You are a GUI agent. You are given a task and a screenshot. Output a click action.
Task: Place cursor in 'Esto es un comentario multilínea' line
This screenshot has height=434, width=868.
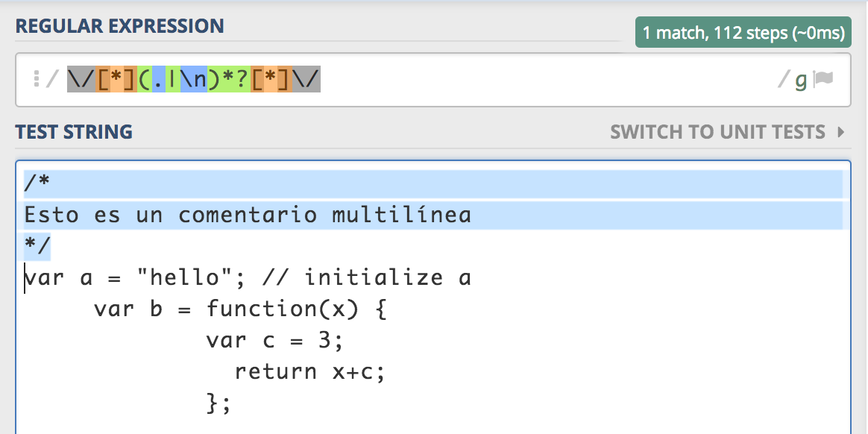tap(248, 216)
